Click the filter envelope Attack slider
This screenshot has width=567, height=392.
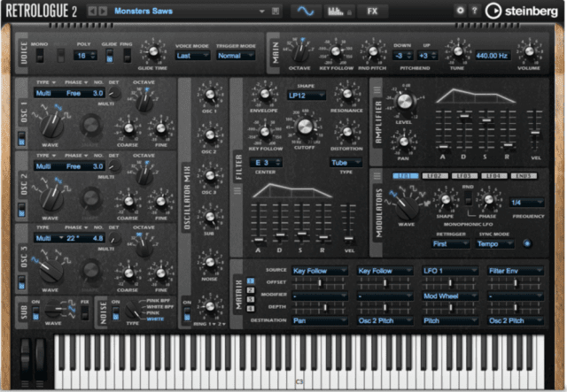coord(258,240)
